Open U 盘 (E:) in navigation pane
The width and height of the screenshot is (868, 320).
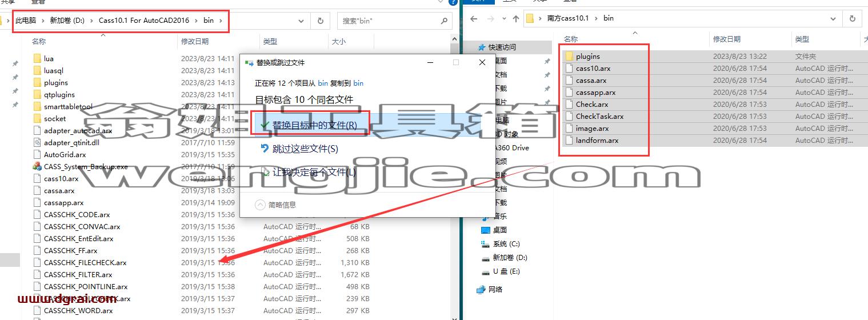[x=506, y=271]
